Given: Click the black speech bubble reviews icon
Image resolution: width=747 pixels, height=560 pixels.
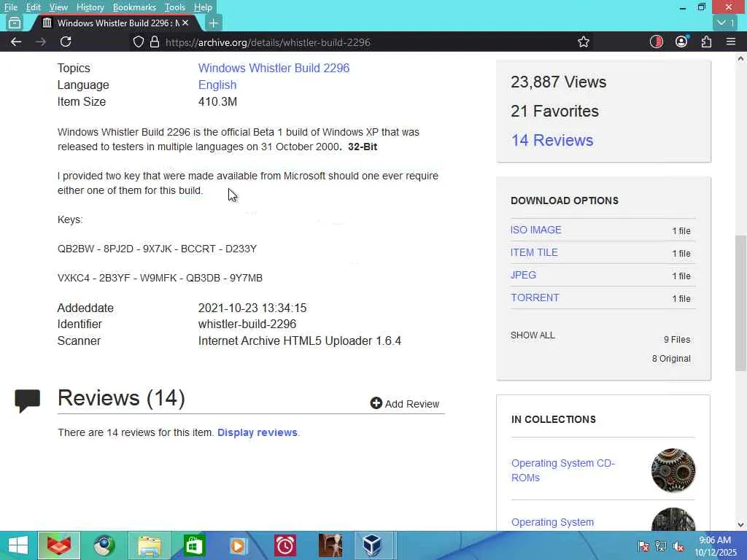Looking at the screenshot, I should (x=27, y=400).
